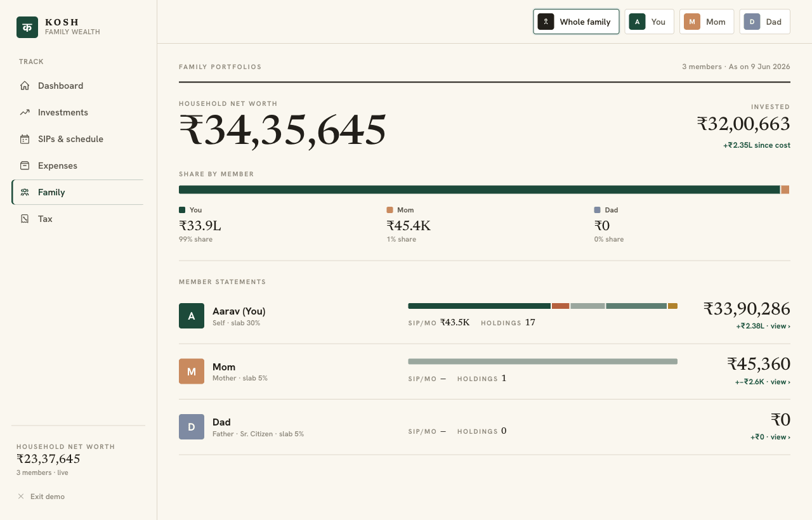Select the Family menu item
Viewport: 812px width, 520px height.
(77, 192)
